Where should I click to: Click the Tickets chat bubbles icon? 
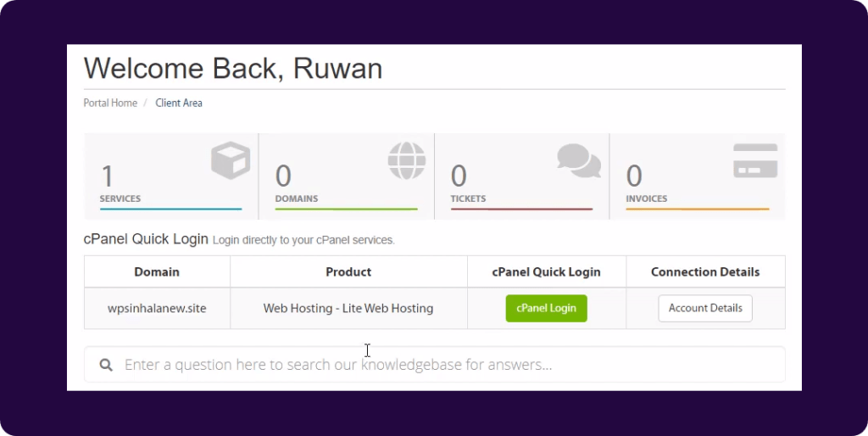(579, 160)
